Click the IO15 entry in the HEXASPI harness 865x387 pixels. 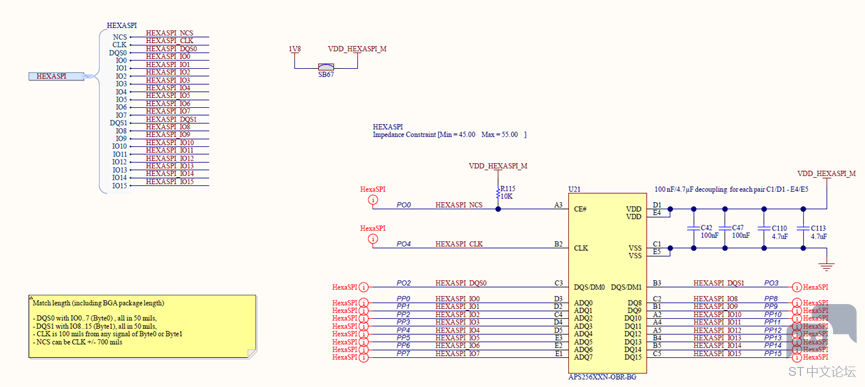(x=120, y=186)
